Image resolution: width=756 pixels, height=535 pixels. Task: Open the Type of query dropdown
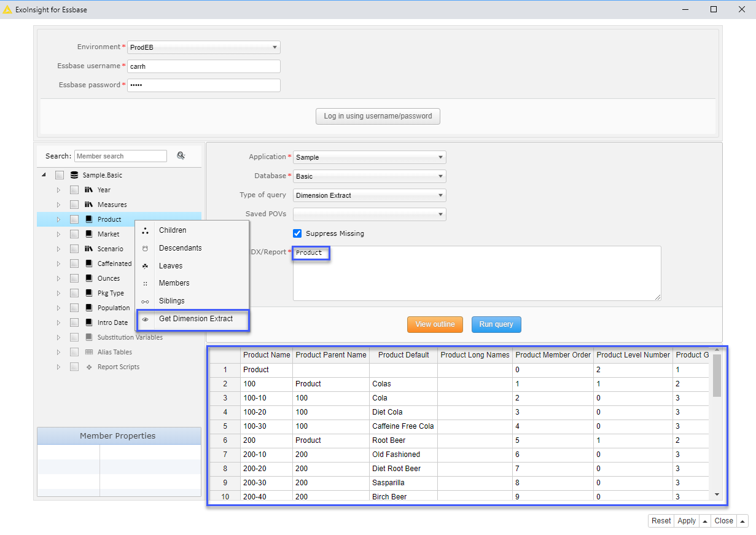(370, 195)
